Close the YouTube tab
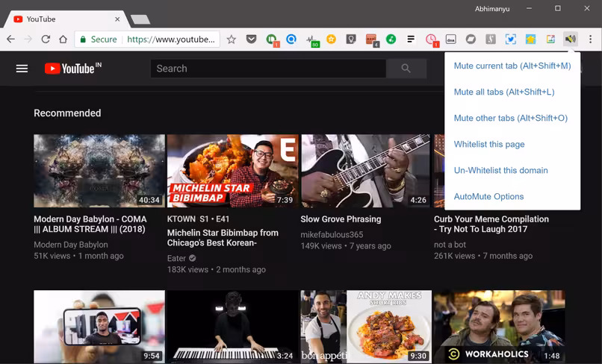602x364 pixels. pyautogui.click(x=117, y=19)
